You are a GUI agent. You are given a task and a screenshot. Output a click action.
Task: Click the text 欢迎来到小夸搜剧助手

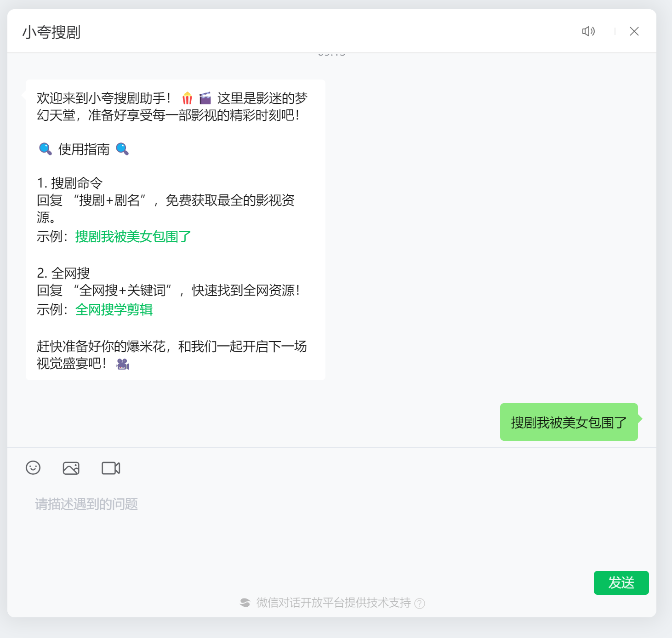click(104, 98)
